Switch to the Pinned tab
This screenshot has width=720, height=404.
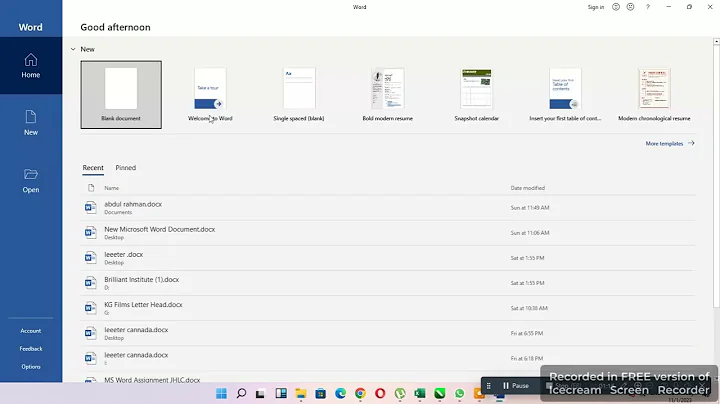[126, 168]
